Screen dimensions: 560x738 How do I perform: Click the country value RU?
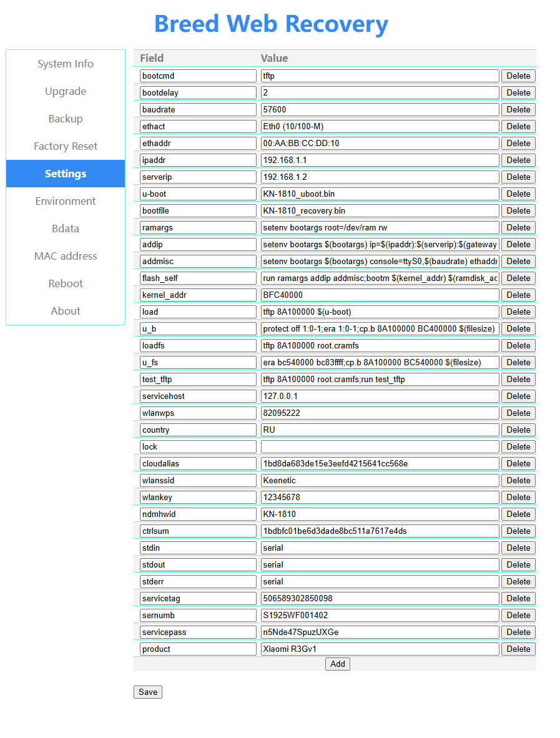point(380,430)
